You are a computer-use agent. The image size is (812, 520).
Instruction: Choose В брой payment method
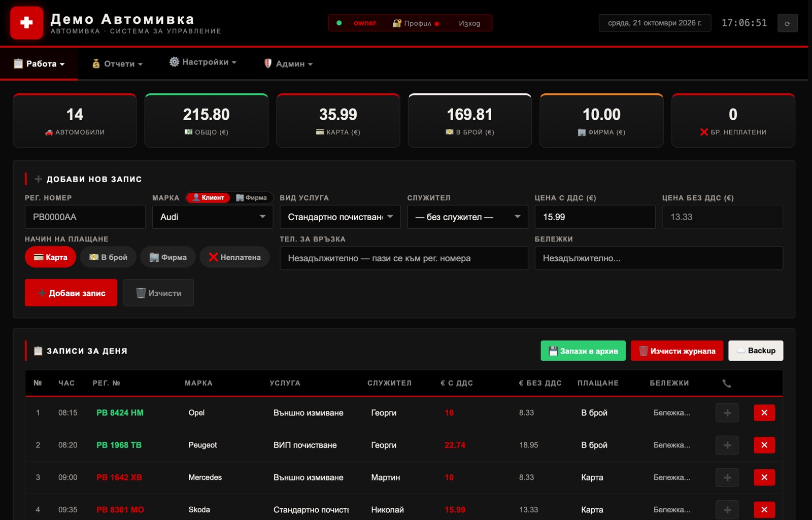click(109, 257)
